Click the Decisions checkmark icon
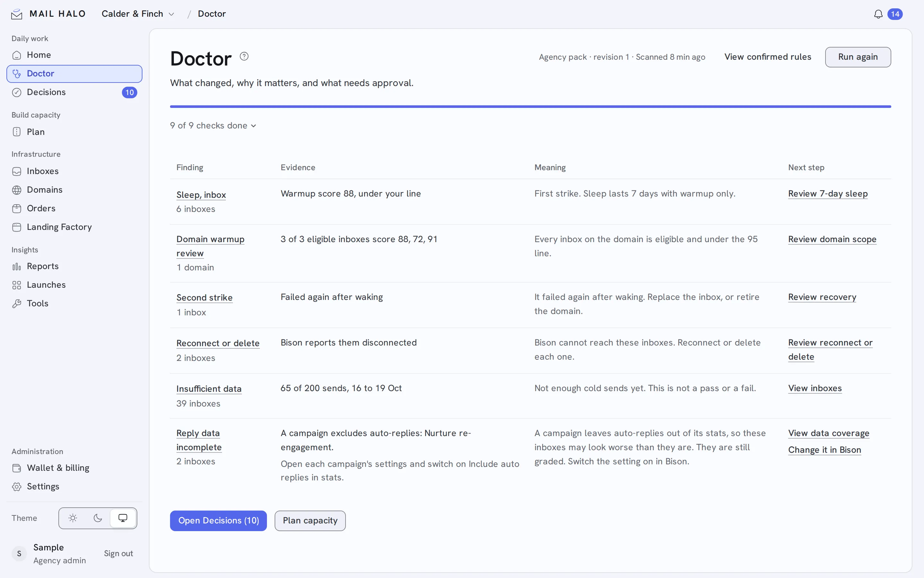 point(17,92)
